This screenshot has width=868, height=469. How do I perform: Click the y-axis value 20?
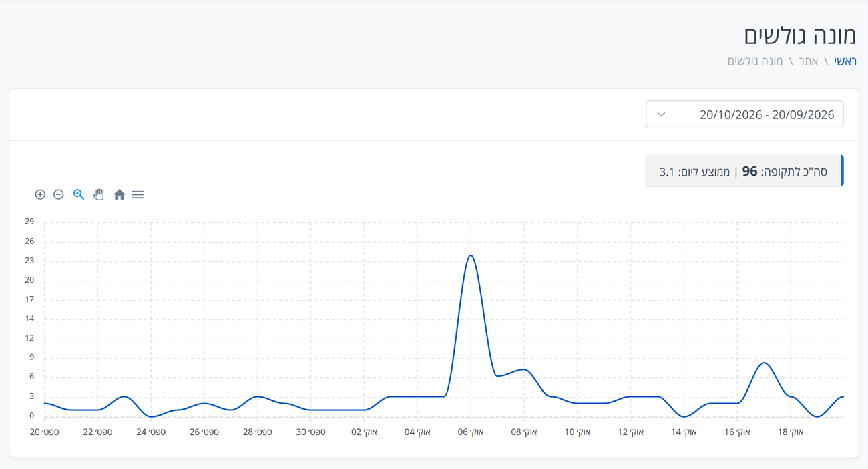29,280
